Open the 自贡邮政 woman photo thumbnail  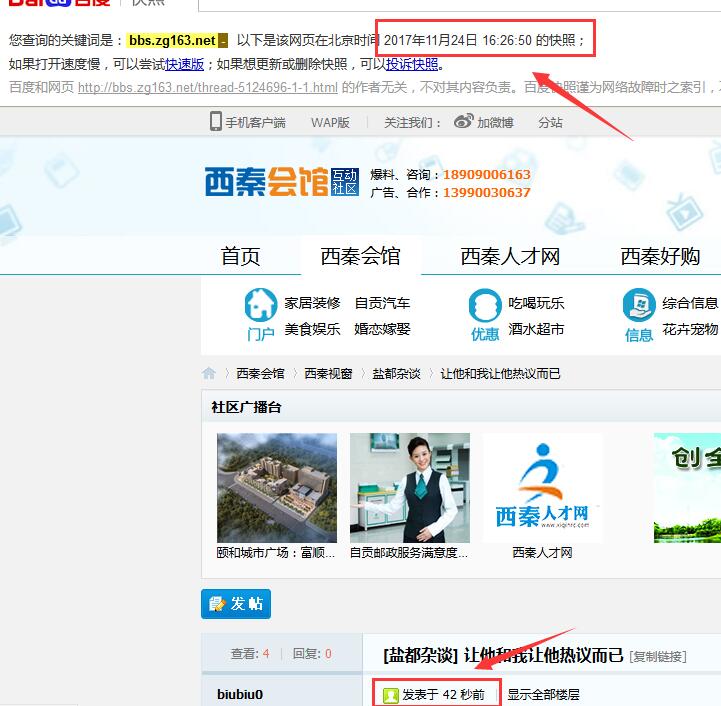click(410, 488)
